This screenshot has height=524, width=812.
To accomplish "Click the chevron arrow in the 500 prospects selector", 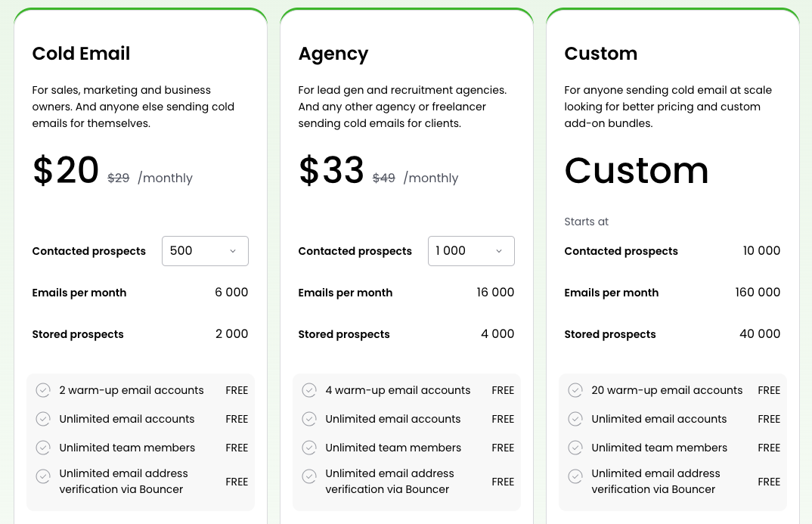I will coord(233,251).
